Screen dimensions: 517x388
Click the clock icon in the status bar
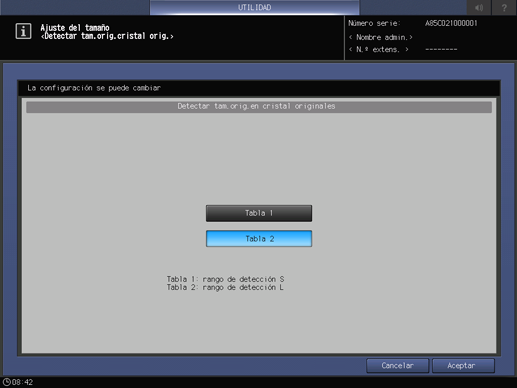click(x=6, y=382)
